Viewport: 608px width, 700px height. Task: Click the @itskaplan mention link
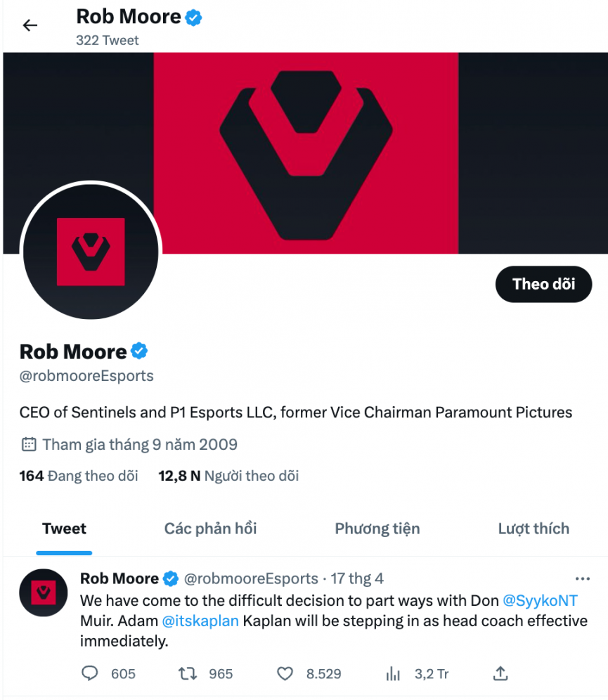[200, 621]
